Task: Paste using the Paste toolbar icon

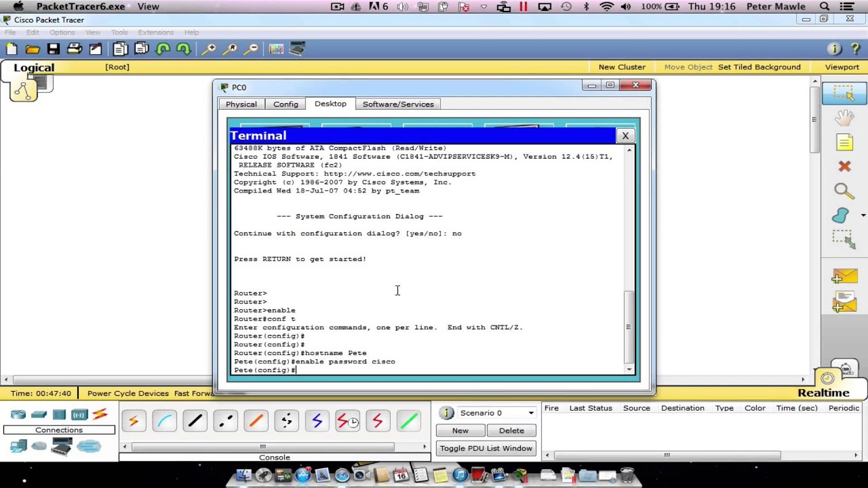Action: (x=142, y=49)
